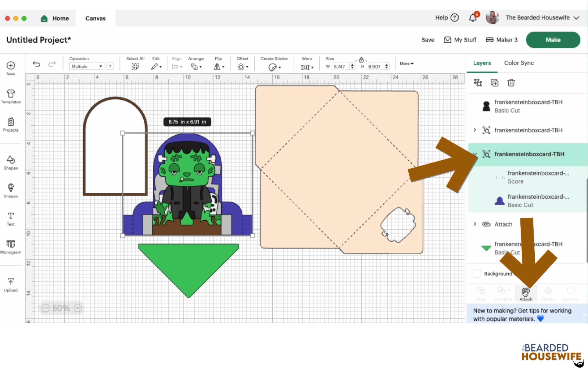Click the Undo arrow

tap(36, 65)
